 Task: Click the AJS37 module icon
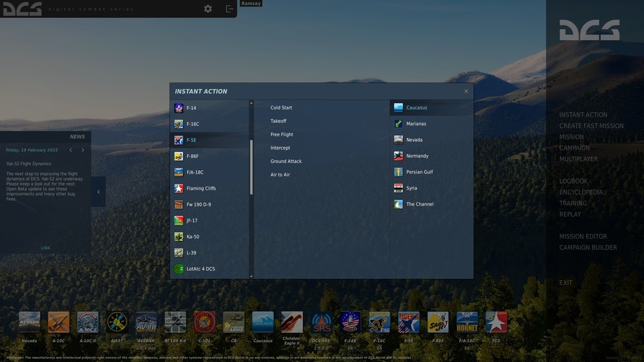coord(117,322)
